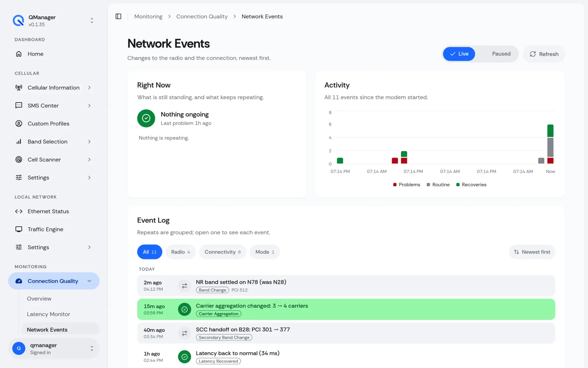Click swap icon on NR band settled event
The width and height of the screenshot is (588, 368).
[x=184, y=286]
